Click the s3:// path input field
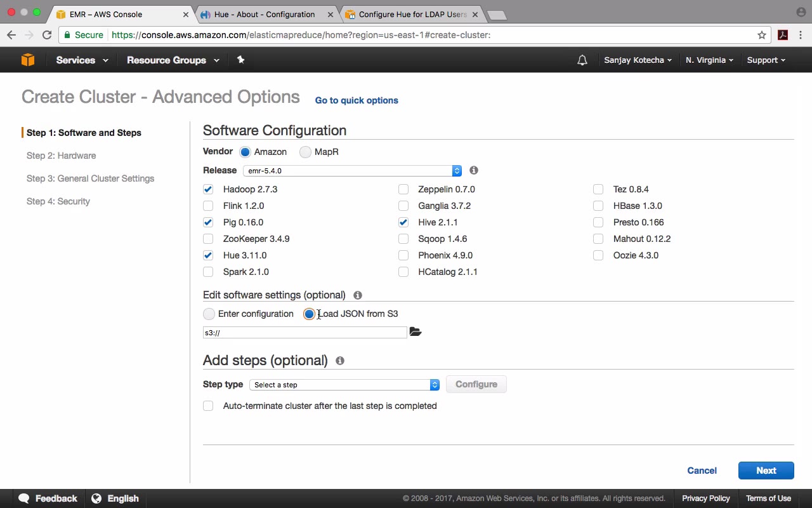 click(304, 333)
